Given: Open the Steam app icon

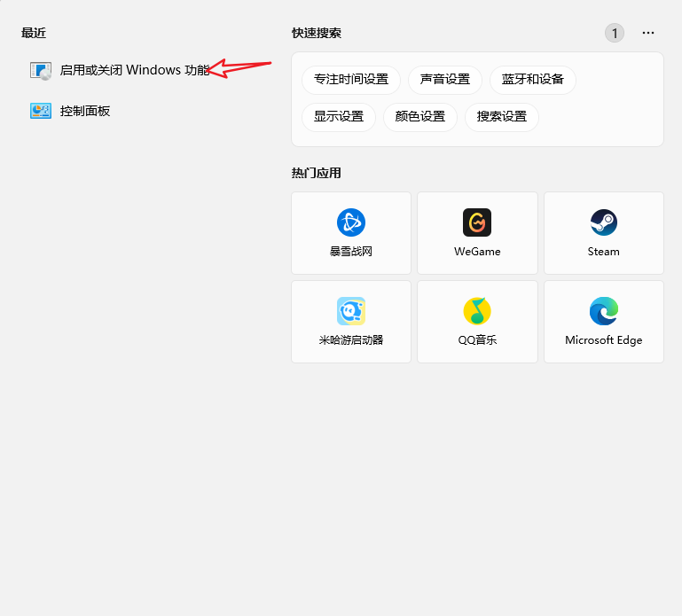Looking at the screenshot, I should pyautogui.click(x=604, y=222).
